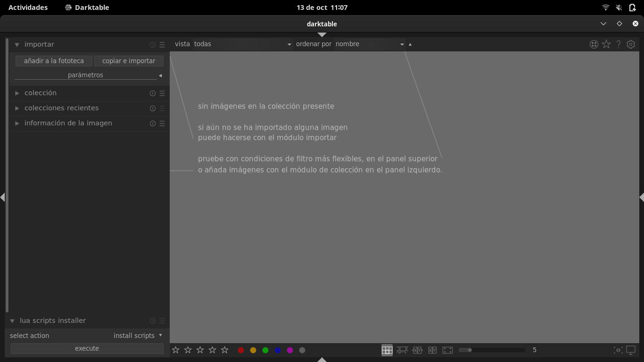Toggle thumbnail overlays star icon
The image size is (644, 362).
[x=606, y=44]
